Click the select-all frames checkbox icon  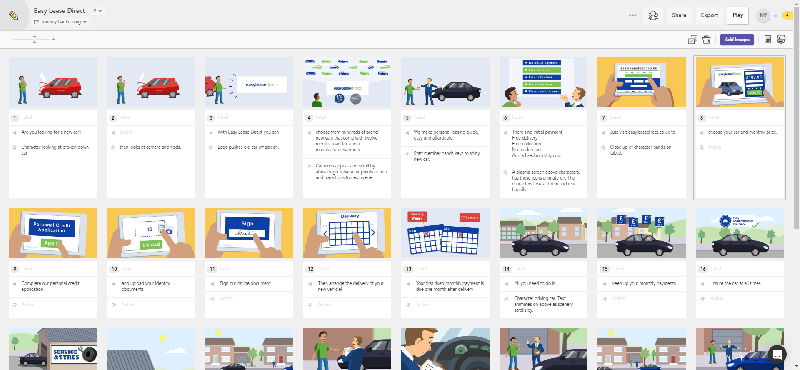tap(692, 39)
